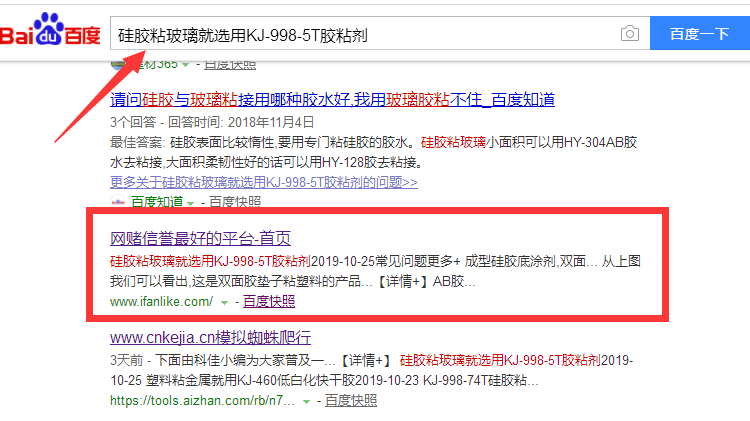Open 百度快照 for www.ifanlike.com result

269,301
